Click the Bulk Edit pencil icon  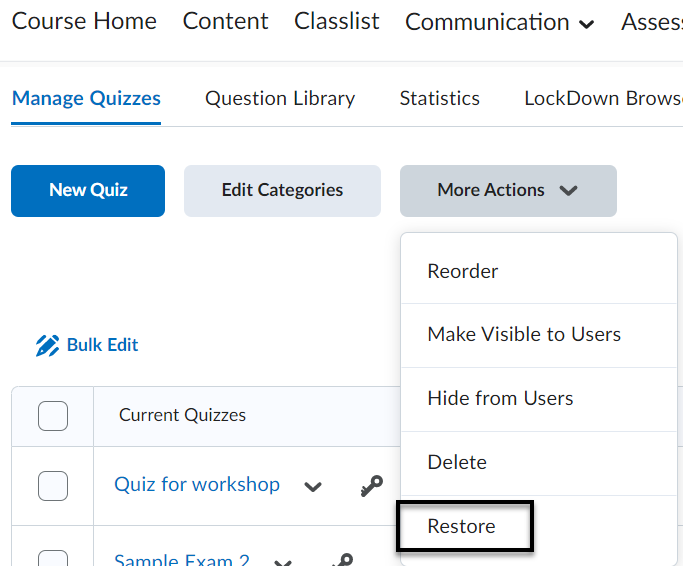tap(47, 346)
